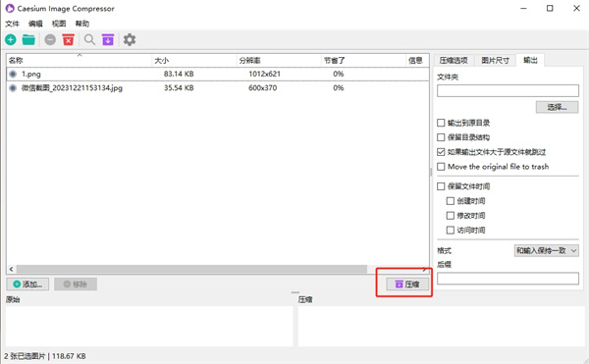The image size is (589, 364).
Task: Open the 文件 menu
Action: click(x=12, y=24)
